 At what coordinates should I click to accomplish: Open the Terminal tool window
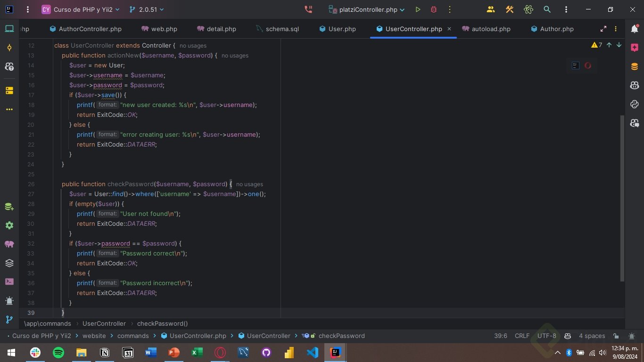9,282
